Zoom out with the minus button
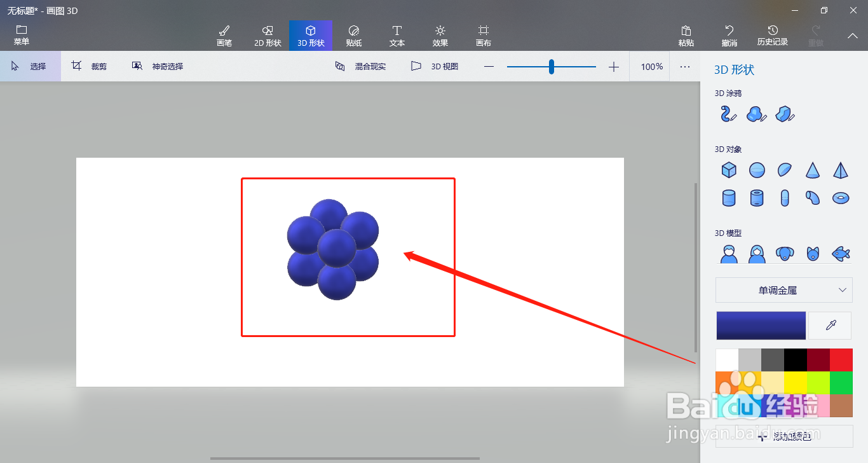 [x=489, y=67]
